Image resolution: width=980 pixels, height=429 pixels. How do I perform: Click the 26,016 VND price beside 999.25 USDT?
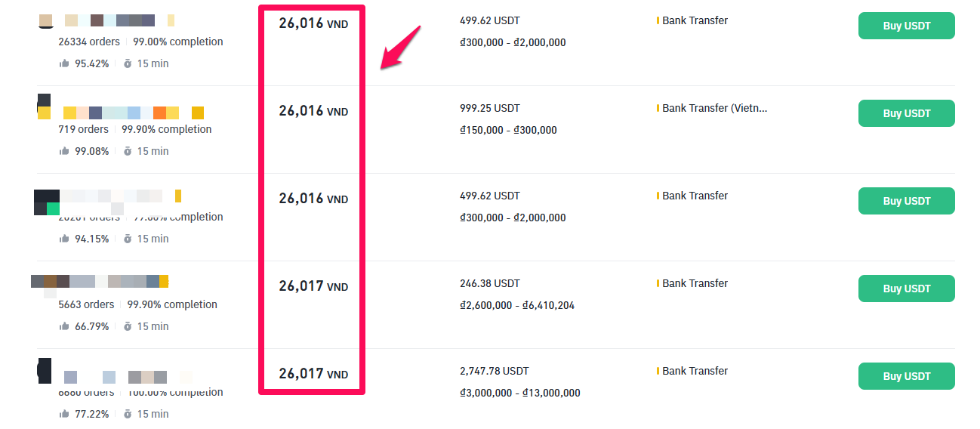pyautogui.click(x=313, y=111)
